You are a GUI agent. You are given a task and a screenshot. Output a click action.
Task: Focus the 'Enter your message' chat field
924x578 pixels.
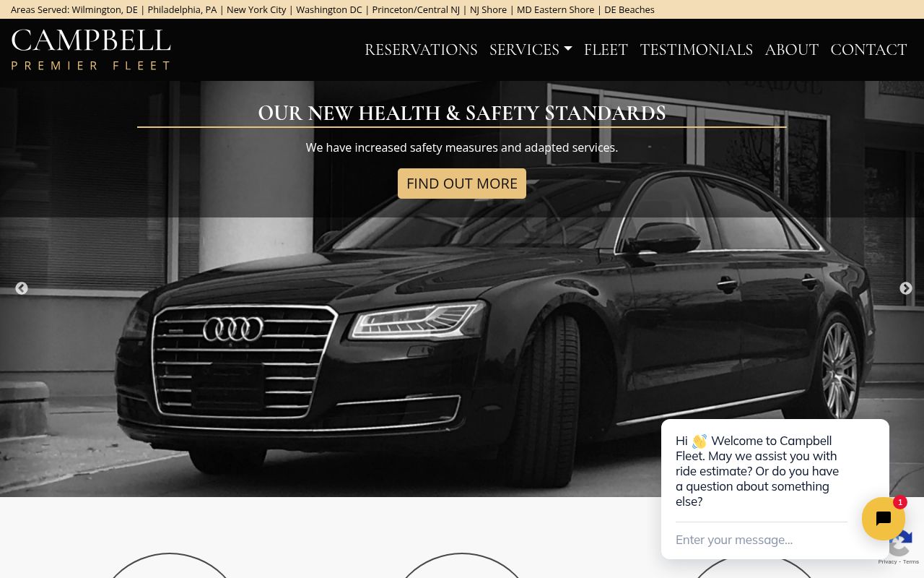[x=758, y=540]
